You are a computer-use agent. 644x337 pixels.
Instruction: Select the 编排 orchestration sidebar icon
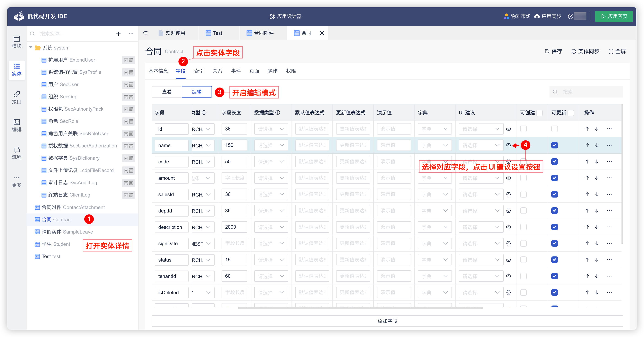(17, 125)
